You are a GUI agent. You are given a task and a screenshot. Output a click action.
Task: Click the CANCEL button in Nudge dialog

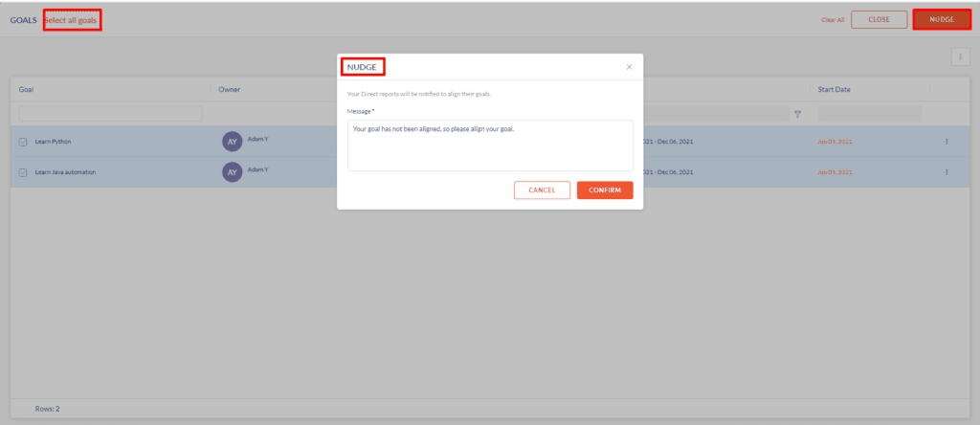click(542, 190)
